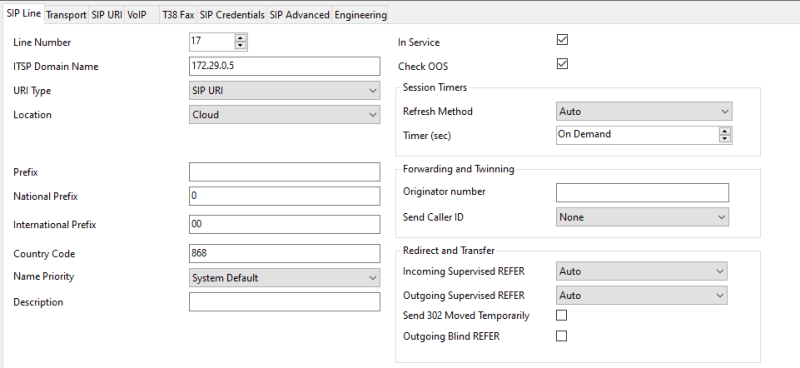Increase the Timer (sec) value
This screenshot has height=368, width=800.
click(x=725, y=131)
